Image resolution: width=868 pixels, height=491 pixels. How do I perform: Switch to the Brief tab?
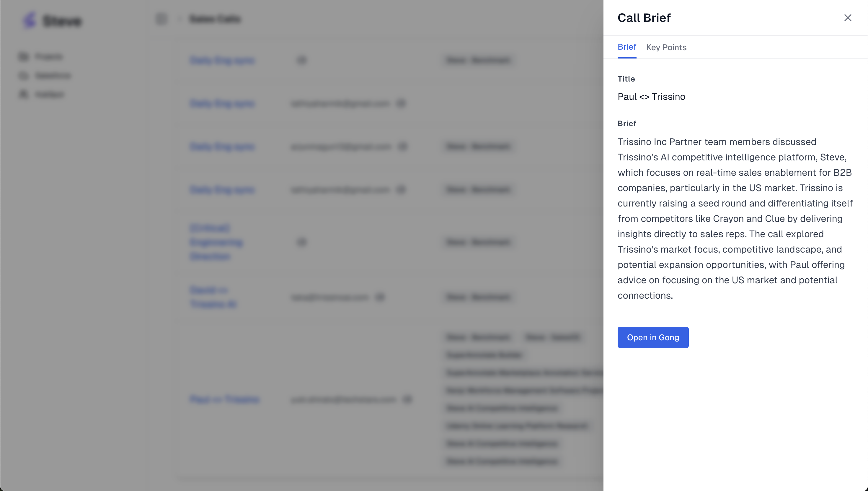click(x=626, y=47)
